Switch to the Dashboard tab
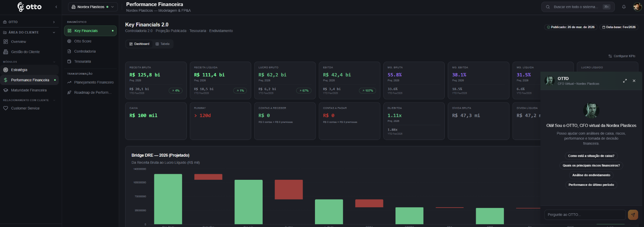The image size is (644, 227). tap(139, 44)
